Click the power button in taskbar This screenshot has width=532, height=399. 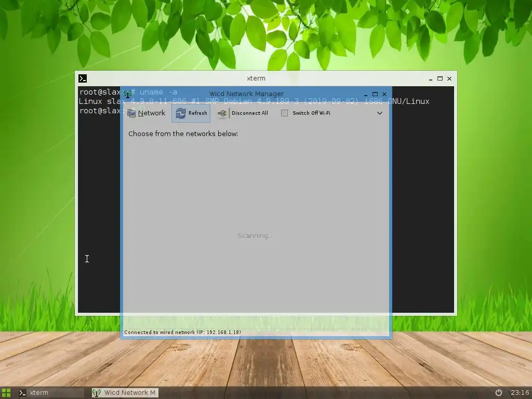[498, 393]
